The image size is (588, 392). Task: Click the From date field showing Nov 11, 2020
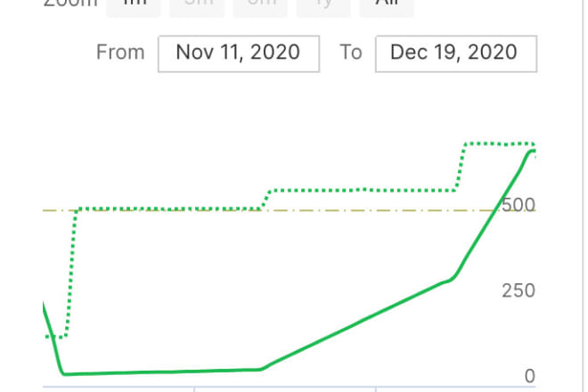239,53
